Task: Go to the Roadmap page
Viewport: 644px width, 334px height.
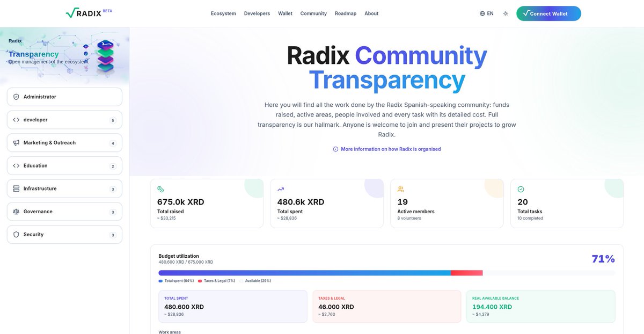Action: (346, 13)
